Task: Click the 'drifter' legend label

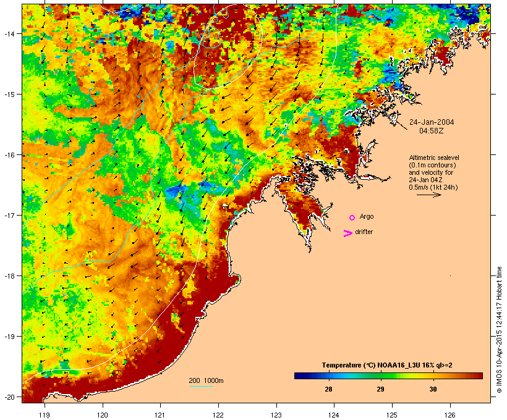Action: pyautogui.click(x=364, y=232)
